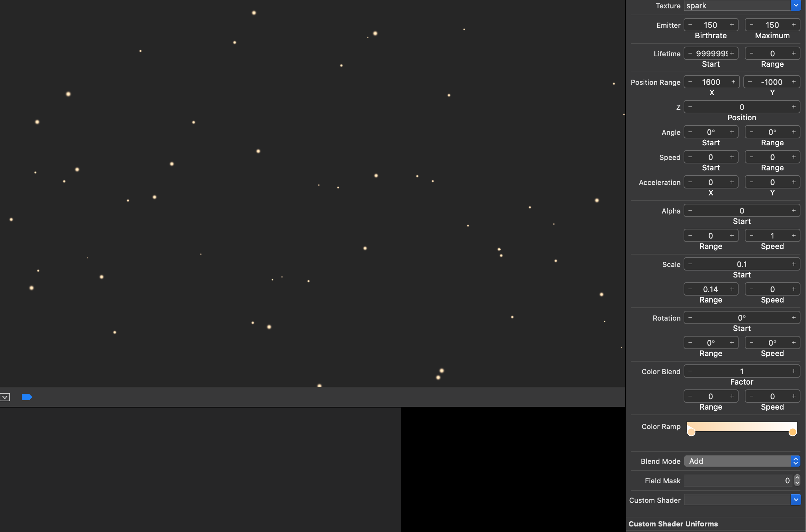806x532 pixels.
Task: Increase the Scale Start value
Action: pyautogui.click(x=794, y=264)
